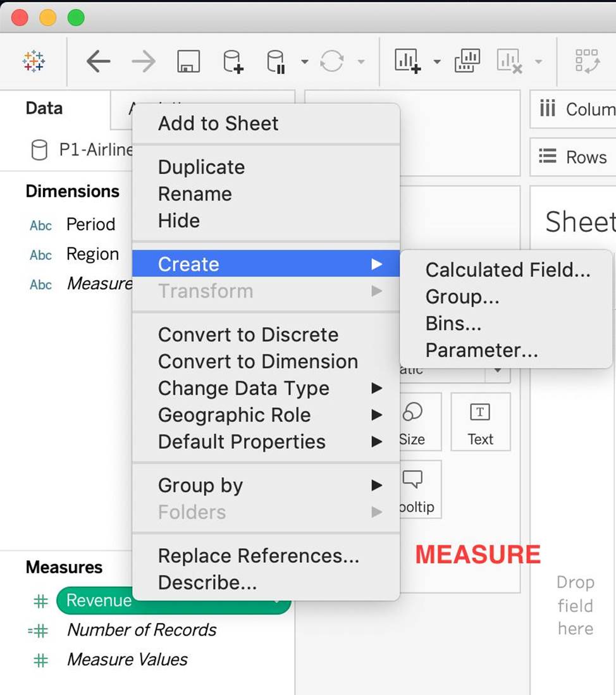The width and height of the screenshot is (616, 695).
Task: Select Add to Sheet menu option
Action: (x=218, y=123)
